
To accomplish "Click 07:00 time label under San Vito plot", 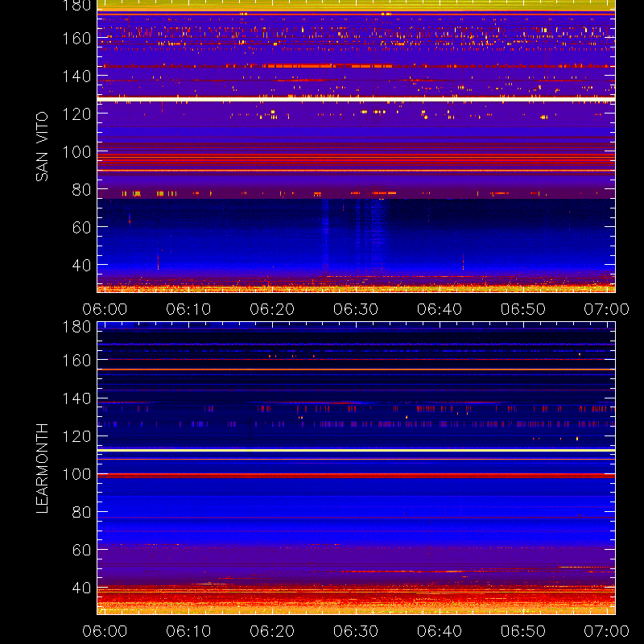I will click(607, 309).
